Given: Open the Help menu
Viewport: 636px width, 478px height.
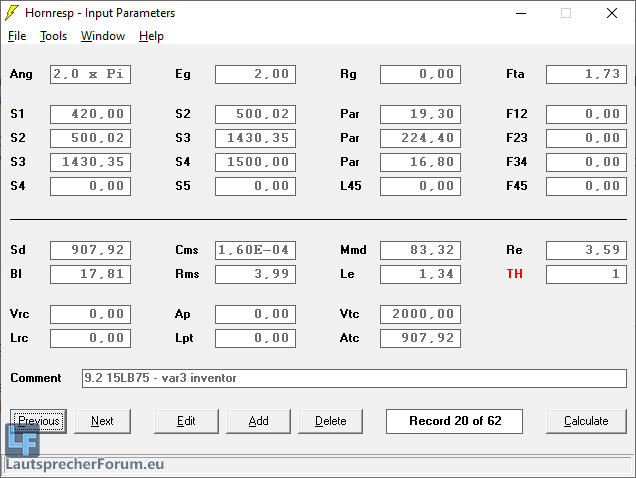Looking at the screenshot, I should coord(151,36).
